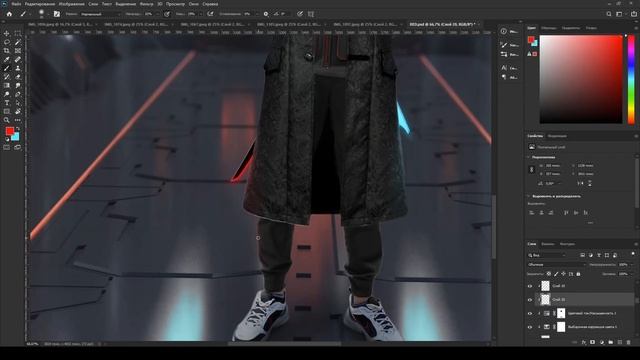
Task: Select the Path Selection tool
Action: click(18, 103)
